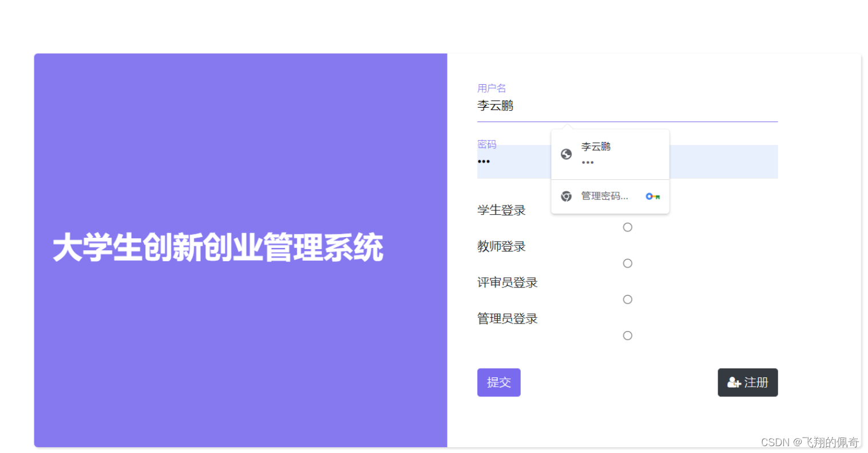The width and height of the screenshot is (868, 453).
Task: Click the Google password key icon
Action: [x=653, y=196]
